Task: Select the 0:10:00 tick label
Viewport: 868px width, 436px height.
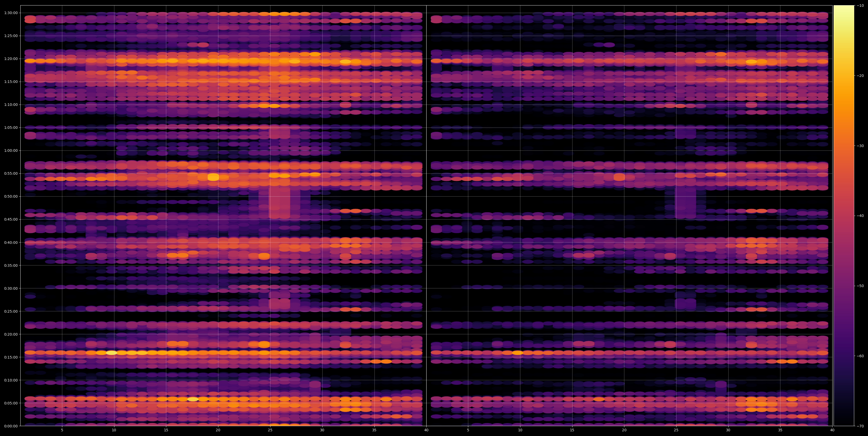Action: [11, 380]
